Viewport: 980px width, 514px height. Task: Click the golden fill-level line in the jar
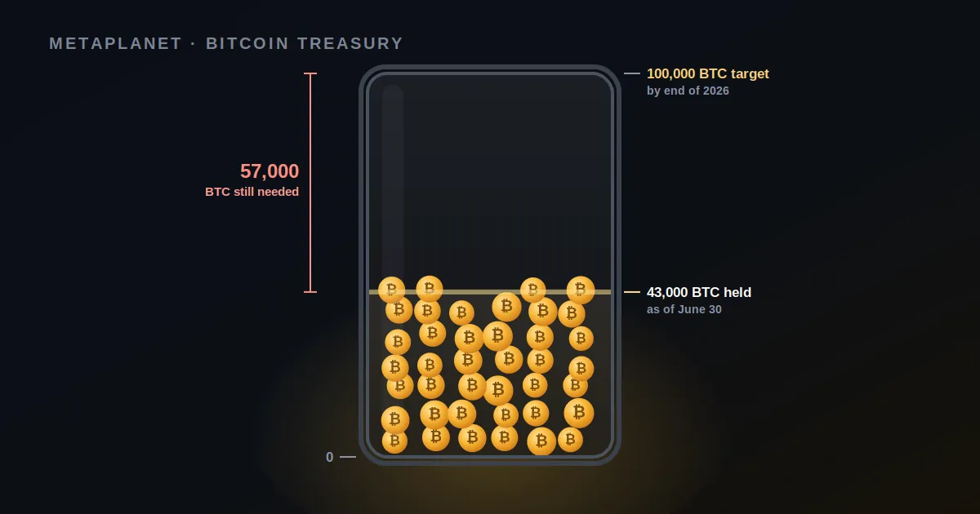490,292
